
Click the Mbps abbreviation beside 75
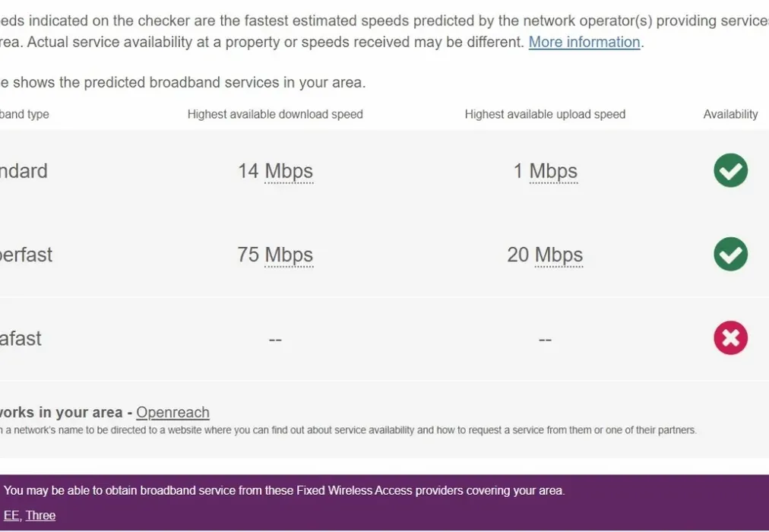pos(289,255)
